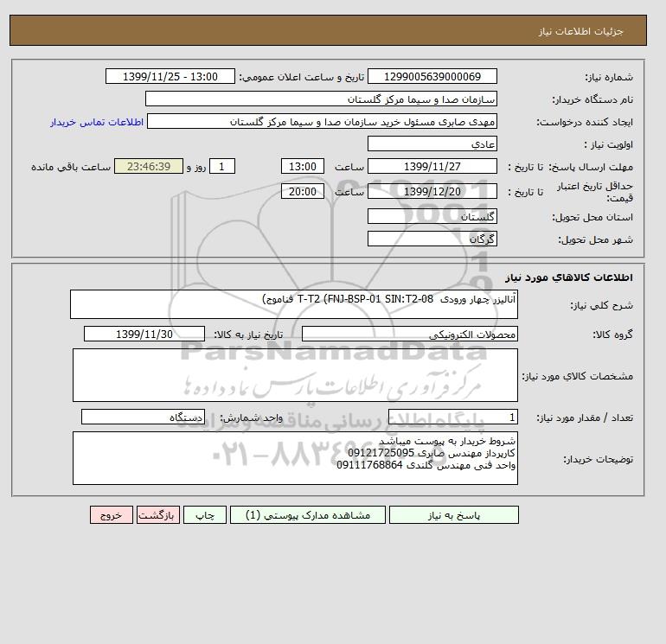The width and height of the screenshot is (666, 644).
Task: Click the phone number 09121725095 in notes
Action: pyautogui.click(x=381, y=453)
